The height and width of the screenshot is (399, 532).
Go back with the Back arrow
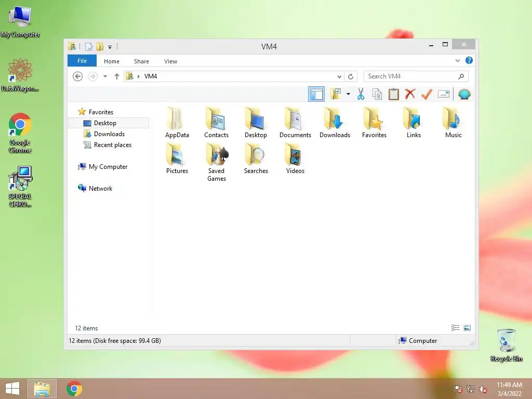point(78,76)
